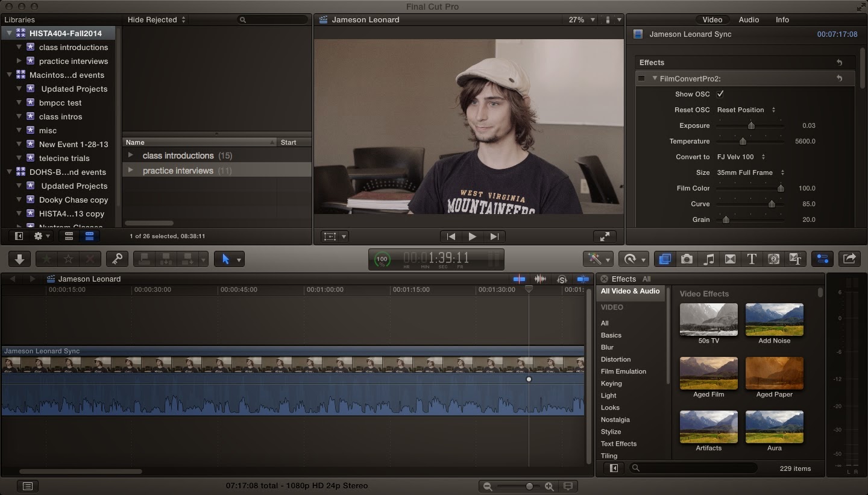This screenshot has height=495, width=868.
Task: Open the Generators browser
Action: pyautogui.click(x=774, y=259)
